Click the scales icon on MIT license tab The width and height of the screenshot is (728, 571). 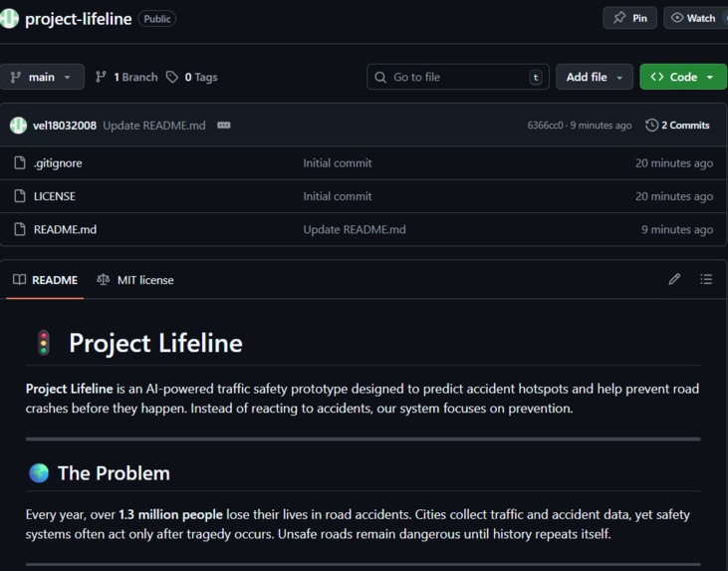103,280
